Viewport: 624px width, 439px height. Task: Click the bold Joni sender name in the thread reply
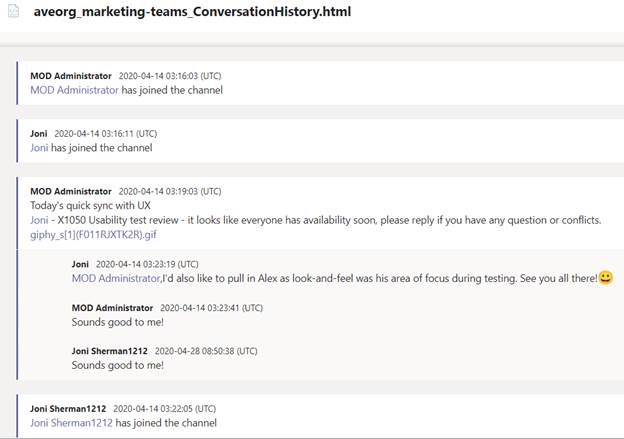coord(80,264)
